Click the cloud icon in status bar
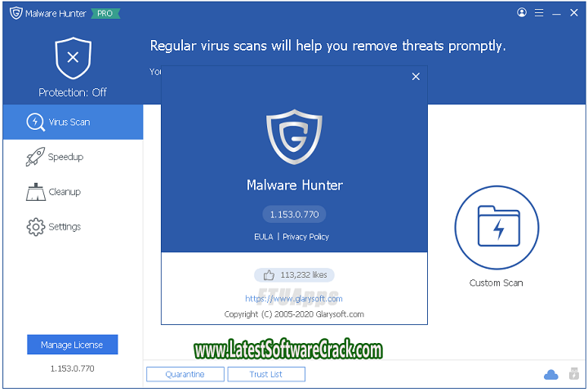 point(551,374)
